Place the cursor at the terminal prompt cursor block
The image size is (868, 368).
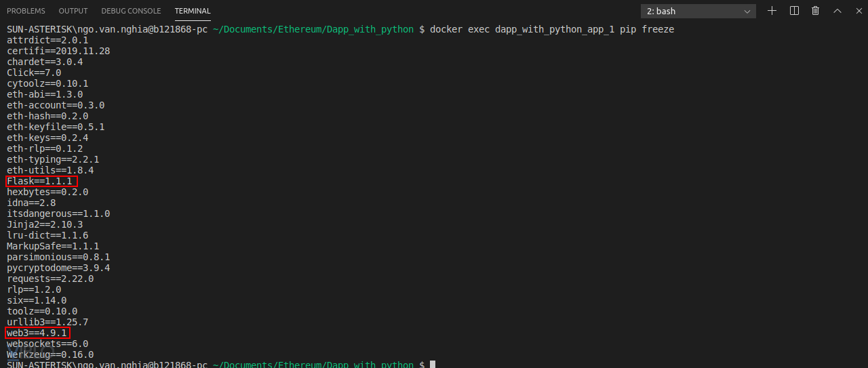coord(433,365)
